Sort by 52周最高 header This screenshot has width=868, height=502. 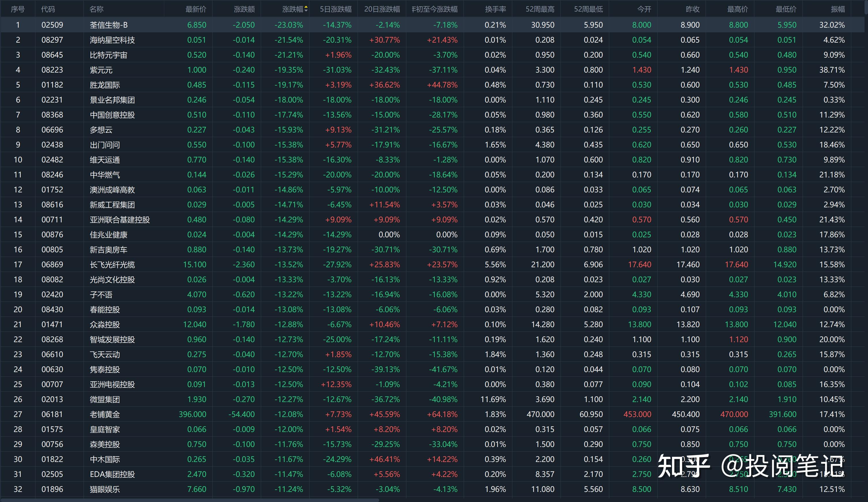pyautogui.click(x=540, y=9)
